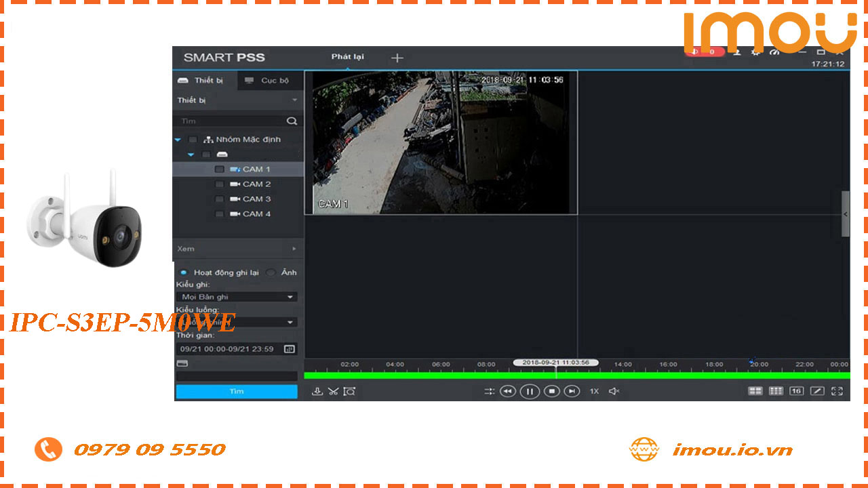868x488 pixels.
Task: Open the video clip/scissors tool
Action: coord(334,391)
